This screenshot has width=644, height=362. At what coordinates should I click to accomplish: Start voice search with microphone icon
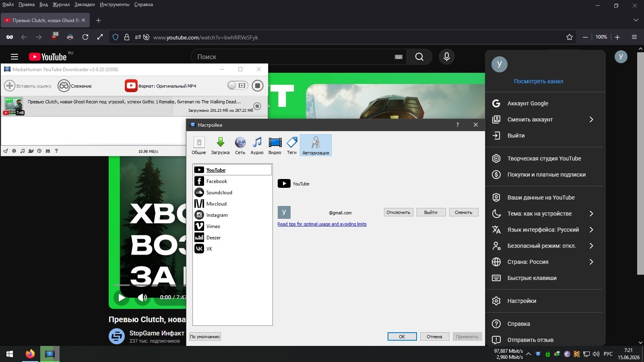coord(447,57)
